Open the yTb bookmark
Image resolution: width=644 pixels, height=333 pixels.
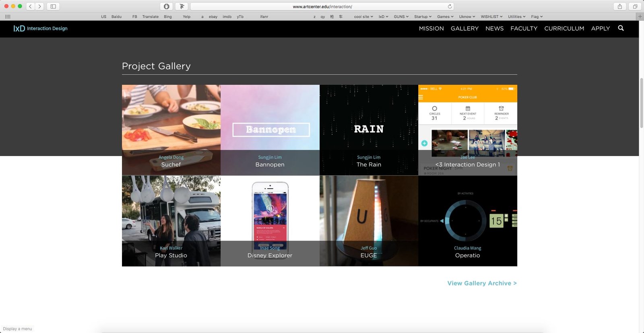click(x=240, y=16)
